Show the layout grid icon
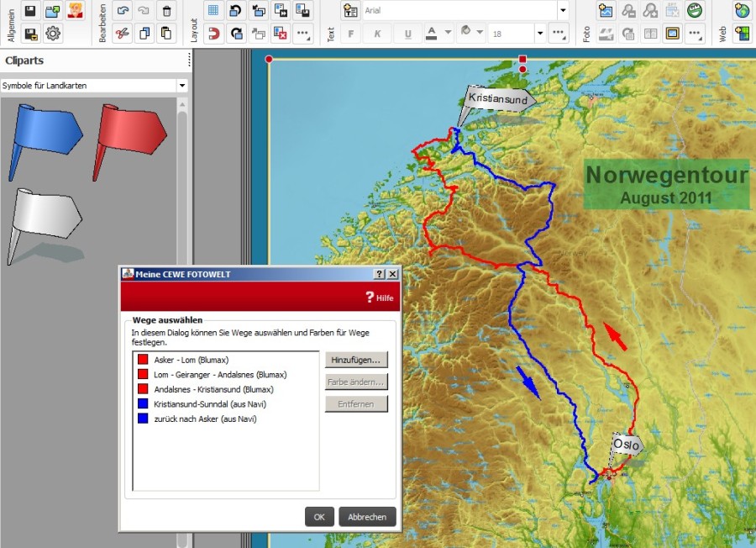This screenshot has width=756, height=548. point(213,11)
